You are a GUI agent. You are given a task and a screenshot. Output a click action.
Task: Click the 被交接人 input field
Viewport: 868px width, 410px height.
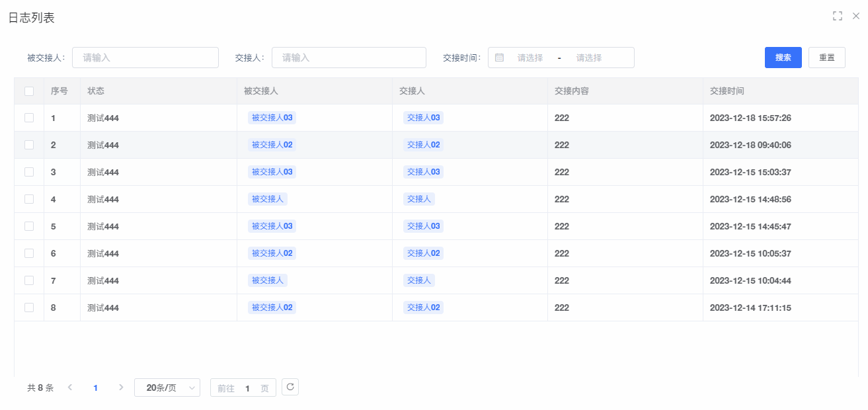coord(145,58)
